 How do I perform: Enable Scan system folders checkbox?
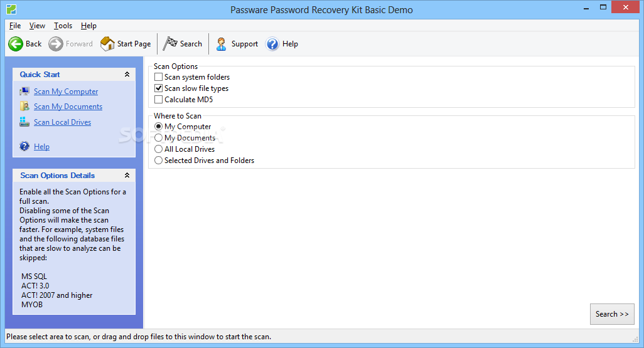tap(159, 76)
